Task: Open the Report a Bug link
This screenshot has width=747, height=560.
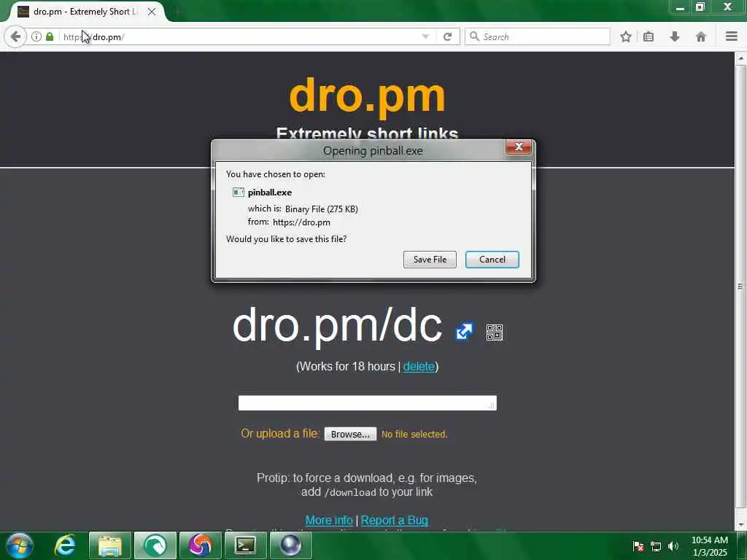Action: point(395,520)
